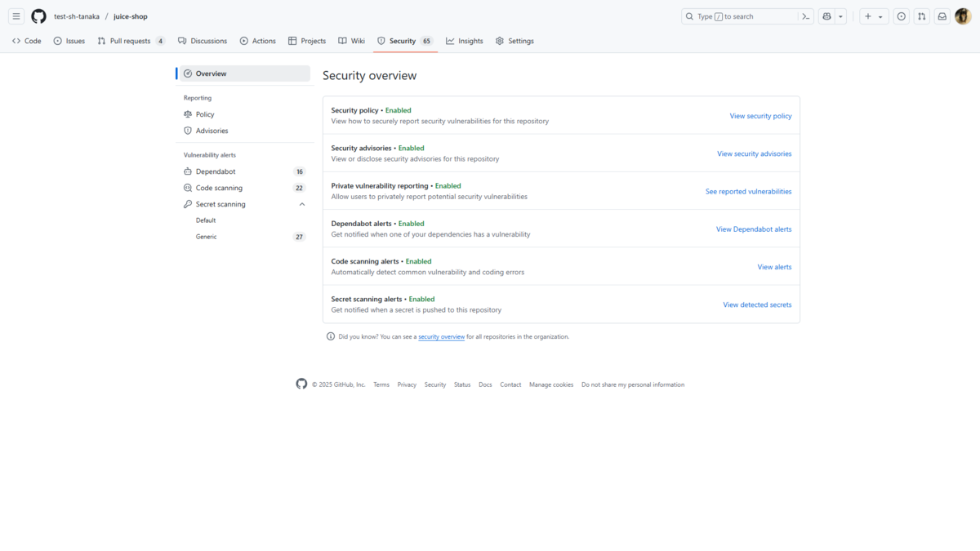The width and height of the screenshot is (980, 551).
Task: Click the Code scanning icon
Action: coord(188,188)
